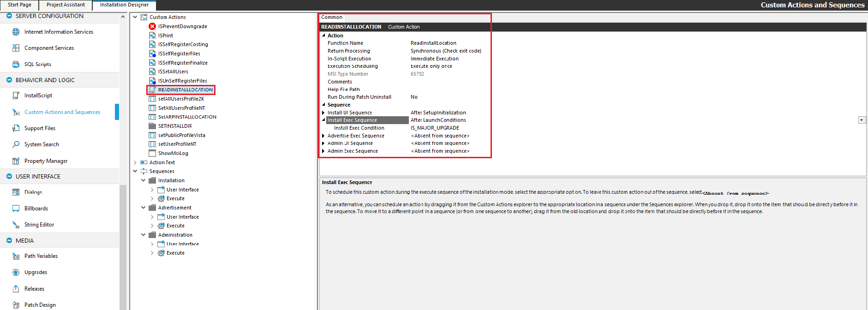Collapse the Sequences tree node
Viewport: 868px width, 310px height.
click(135, 171)
